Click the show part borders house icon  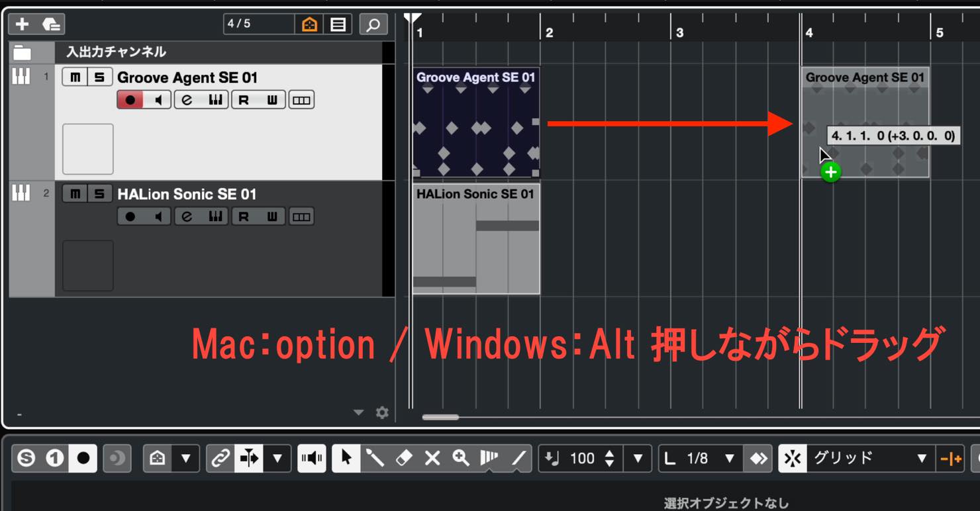click(158, 458)
